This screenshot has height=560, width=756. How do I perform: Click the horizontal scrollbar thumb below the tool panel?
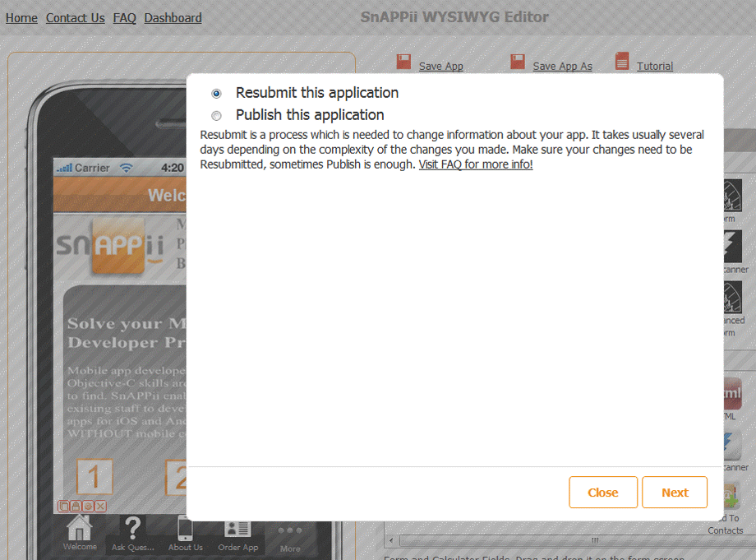coord(578,540)
